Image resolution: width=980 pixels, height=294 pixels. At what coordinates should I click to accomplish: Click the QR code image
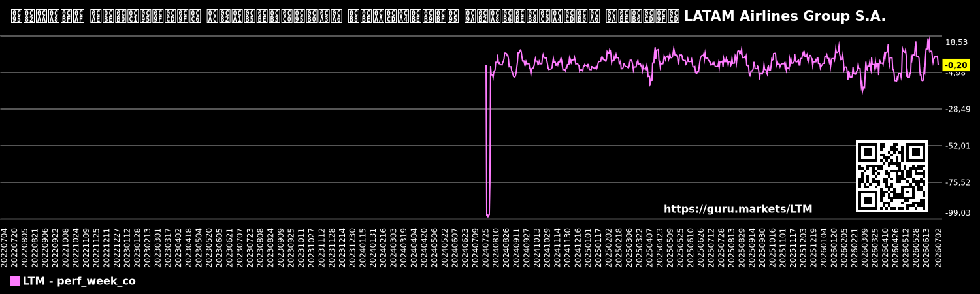pos(891,176)
